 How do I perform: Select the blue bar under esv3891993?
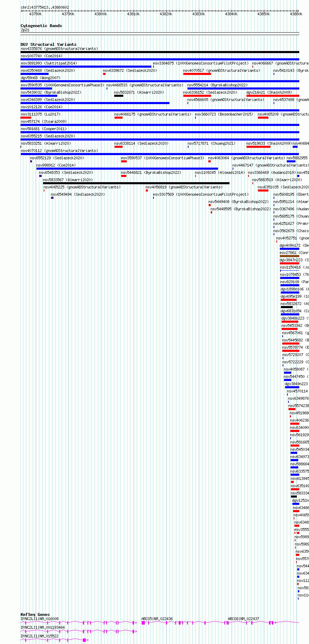pyautogui.click(x=86, y=67)
